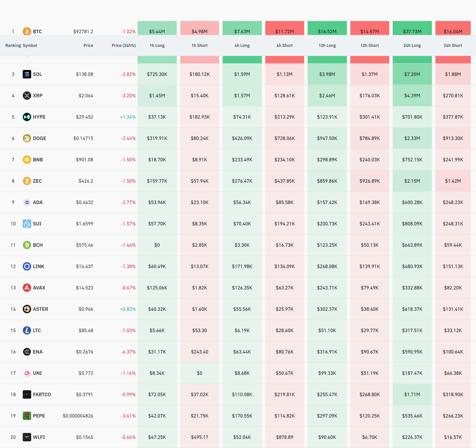Click the UNI unicorn logo icon
Viewport: 476px width, 448px height.
(27, 373)
